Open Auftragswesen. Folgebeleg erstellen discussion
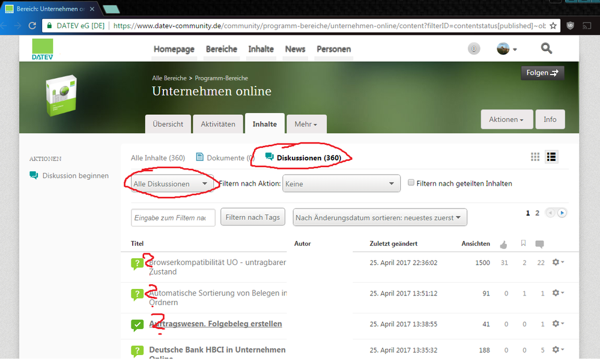This screenshot has width=600, height=364. pos(216,324)
